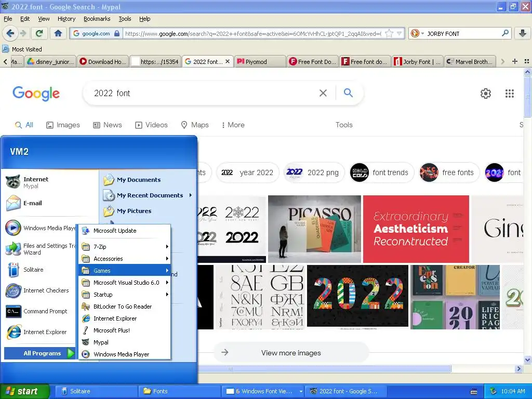532x399 pixels.
Task: Open the Tools menu in menu bar
Action: pos(125,19)
